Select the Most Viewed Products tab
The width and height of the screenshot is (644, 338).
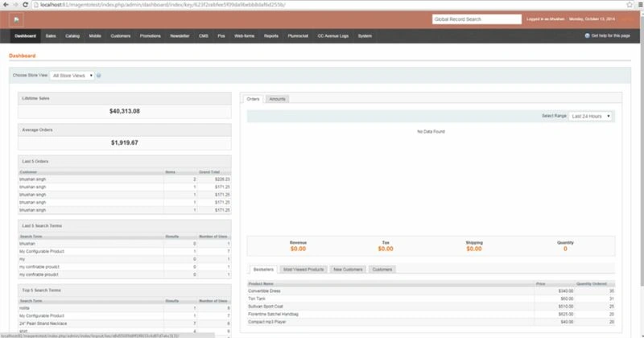pyautogui.click(x=303, y=270)
